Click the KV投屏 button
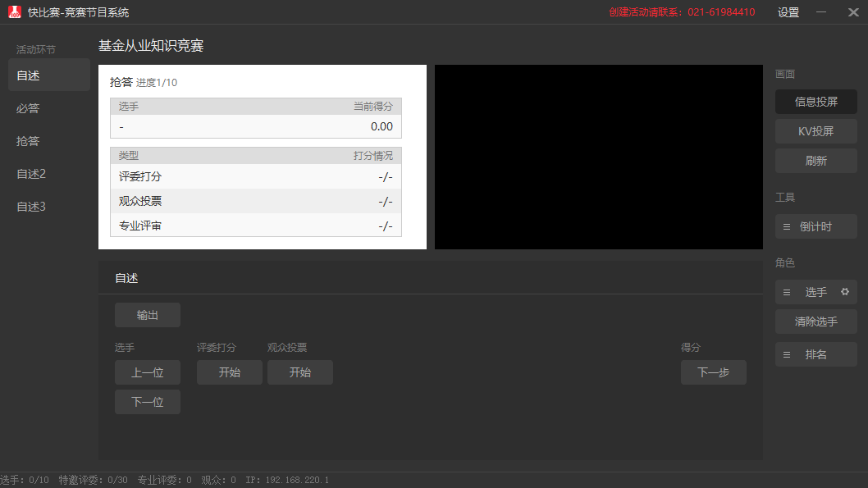The width and height of the screenshot is (868, 488). pyautogui.click(x=816, y=131)
